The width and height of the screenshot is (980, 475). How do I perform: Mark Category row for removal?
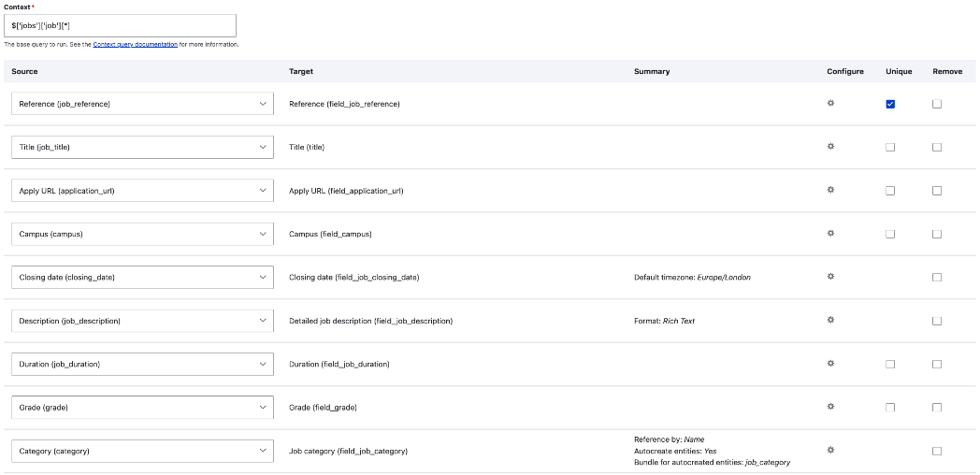(x=937, y=451)
